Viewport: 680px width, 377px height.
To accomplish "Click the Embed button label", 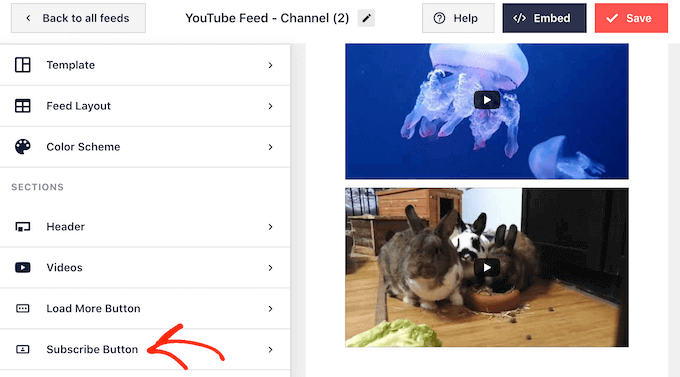I will pyautogui.click(x=552, y=18).
